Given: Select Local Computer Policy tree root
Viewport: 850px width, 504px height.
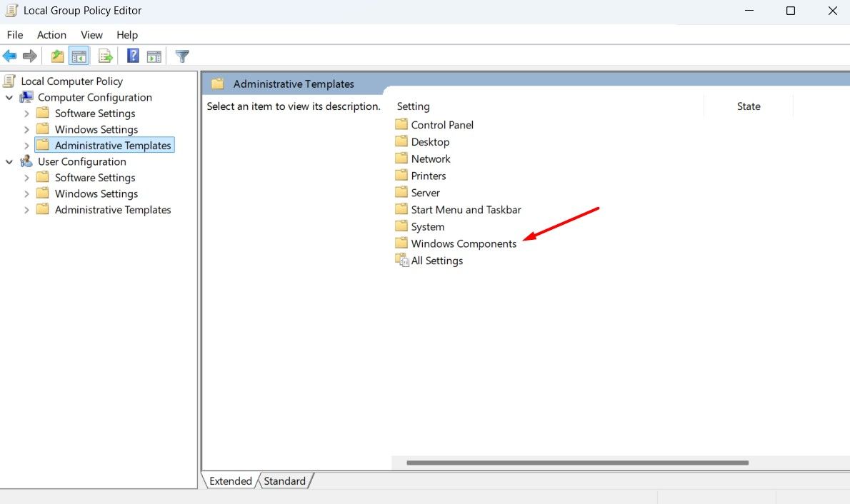Looking at the screenshot, I should (x=71, y=81).
